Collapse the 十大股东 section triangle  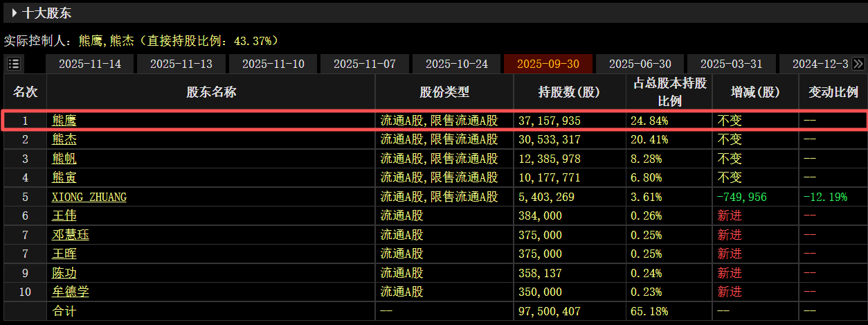click(x=14, y=12)
